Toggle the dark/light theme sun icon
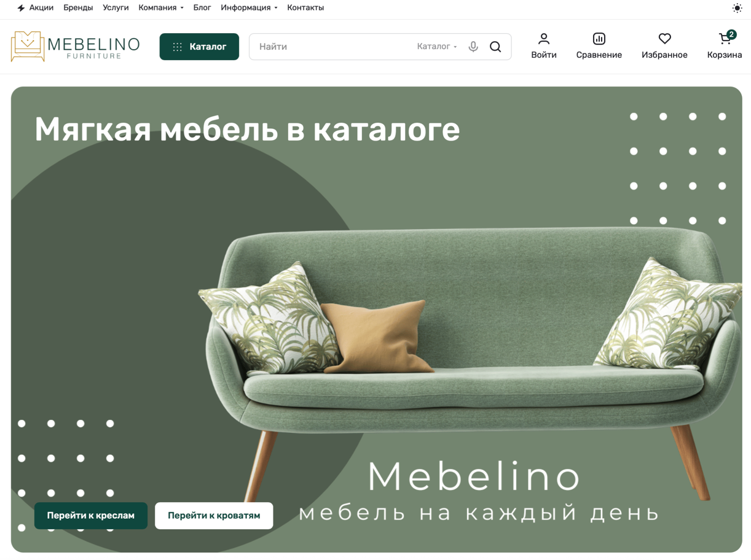 pyautogui.click(x=737, y=8)
